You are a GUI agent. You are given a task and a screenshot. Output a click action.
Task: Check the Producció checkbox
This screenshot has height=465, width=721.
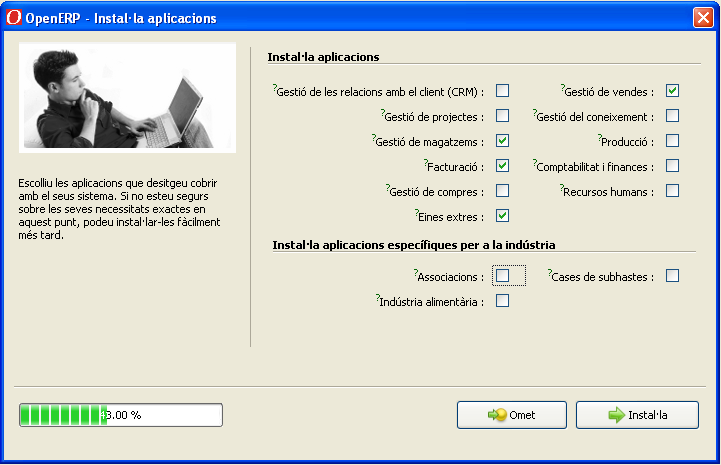pyautogui.click(x=673, y=141)
